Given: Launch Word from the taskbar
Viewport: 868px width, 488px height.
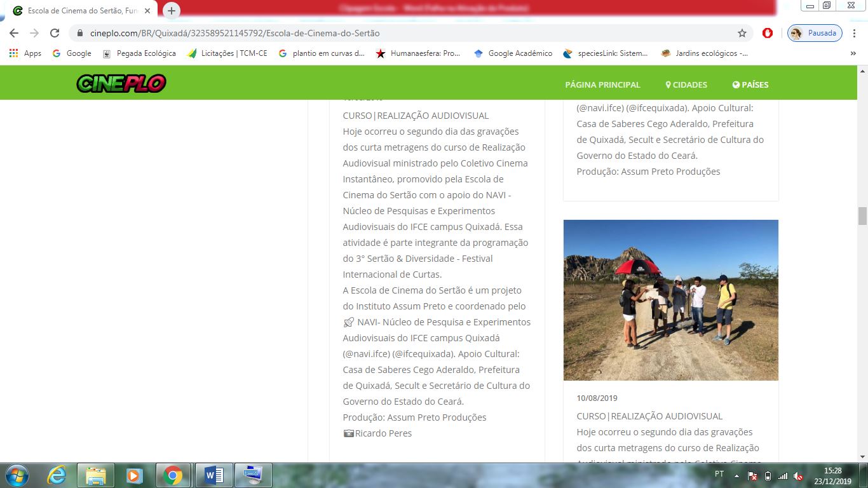Looking at the screenshot, I should 214,475.
